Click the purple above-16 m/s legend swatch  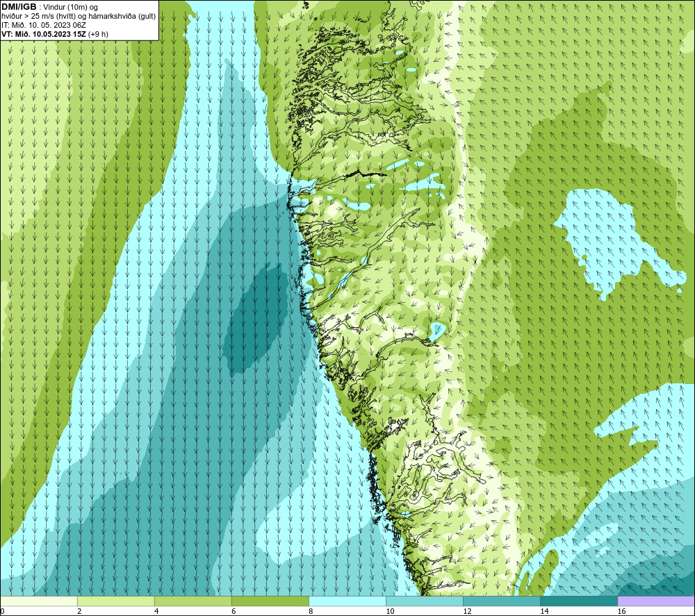pyautogui.click(x=656, y=601)
